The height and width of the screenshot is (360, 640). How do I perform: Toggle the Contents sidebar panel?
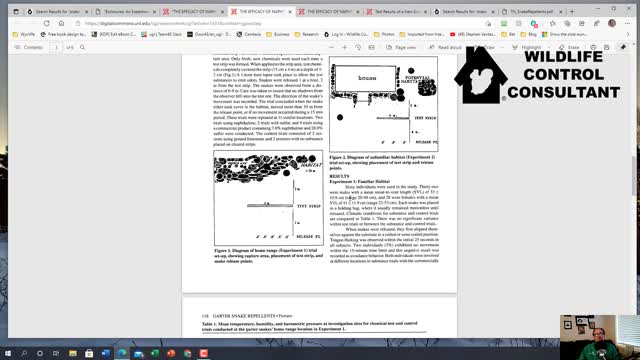coord(29,47)
